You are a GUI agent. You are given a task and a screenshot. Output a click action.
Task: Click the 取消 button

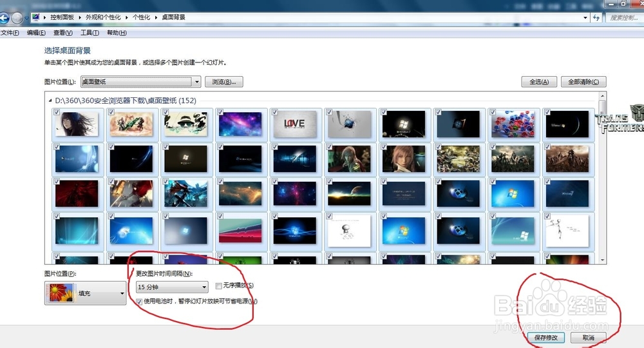click(x=588, y=337)
